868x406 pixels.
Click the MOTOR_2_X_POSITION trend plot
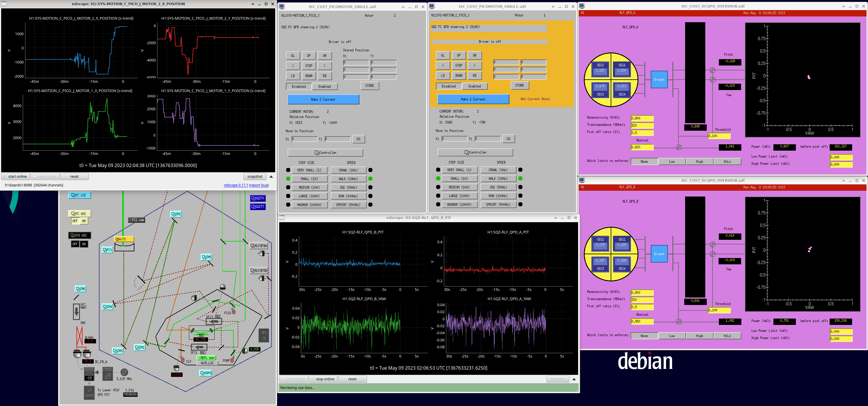pyautogui.click(x=81, y=50)
